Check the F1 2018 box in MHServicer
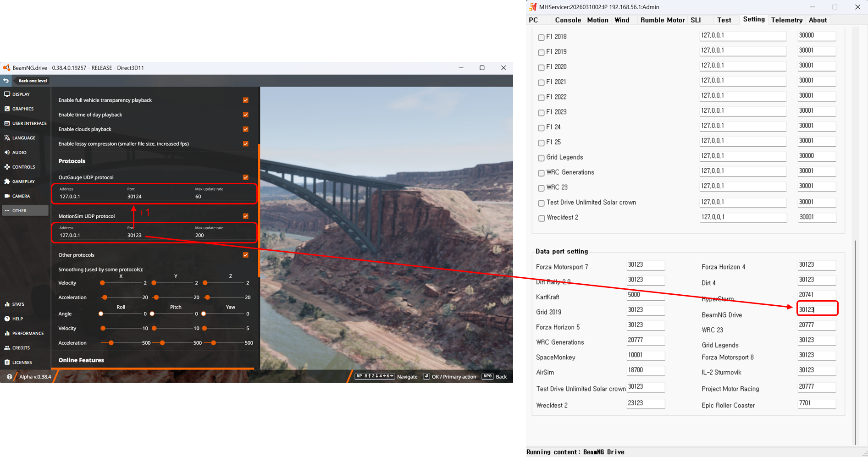Viewport: 868px width, 457px height. point(541,38)
